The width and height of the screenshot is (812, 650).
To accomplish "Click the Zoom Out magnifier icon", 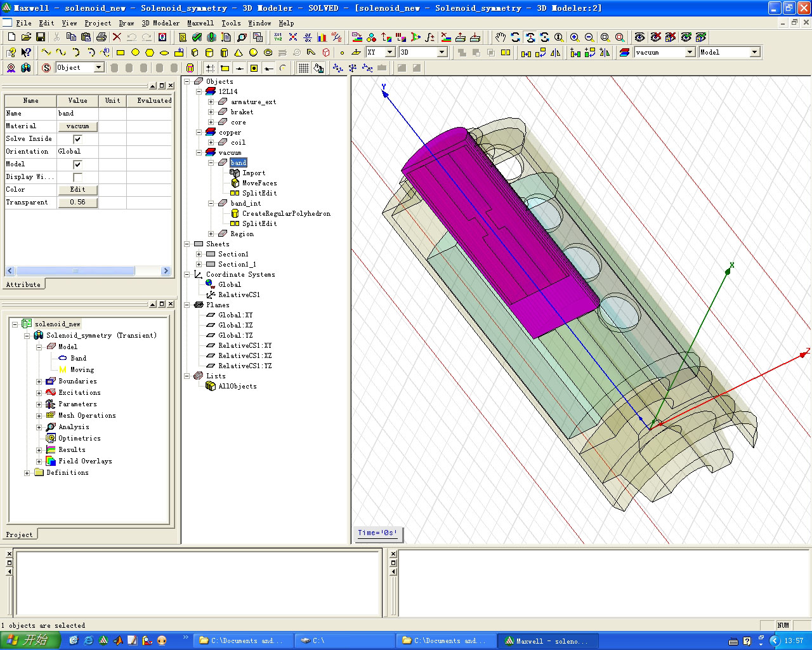I will (589, 37).
